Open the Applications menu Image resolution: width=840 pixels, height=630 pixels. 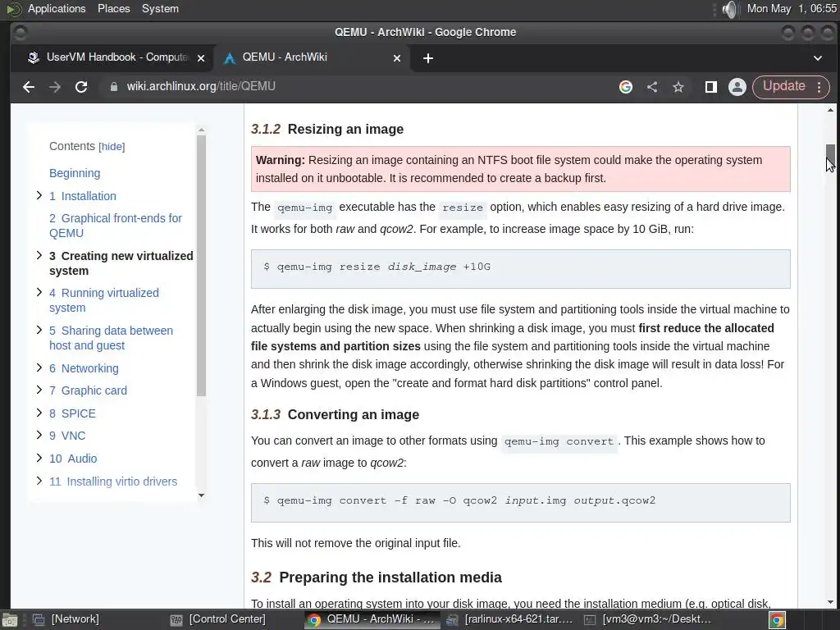coord(57,8)
